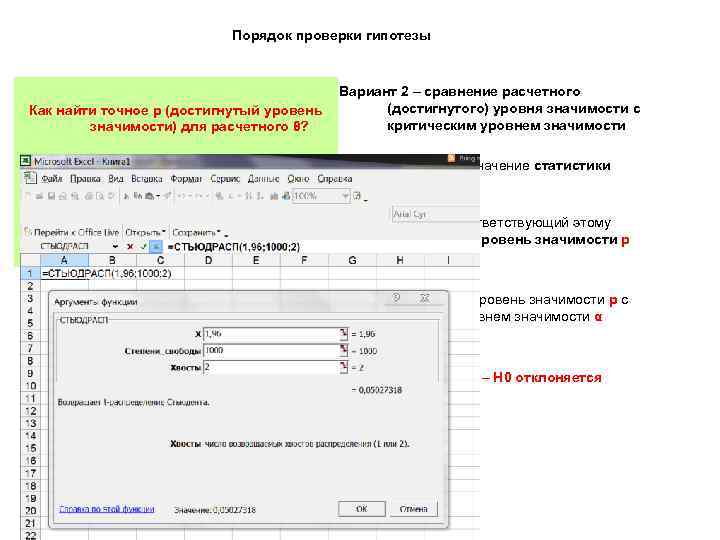The height and width of the screenshot is (540, 720).
Task: Open the Файл menu
Action: (x=51, y=179)
